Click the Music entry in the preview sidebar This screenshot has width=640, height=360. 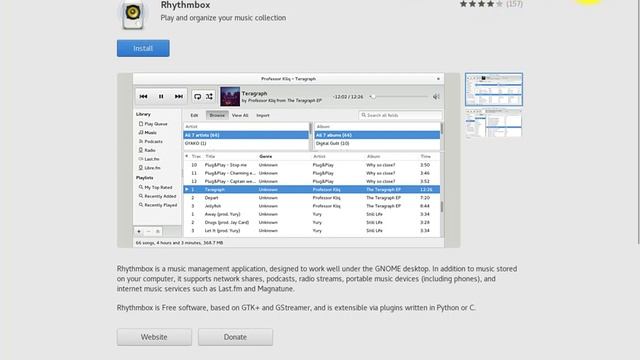pos(148,133)
